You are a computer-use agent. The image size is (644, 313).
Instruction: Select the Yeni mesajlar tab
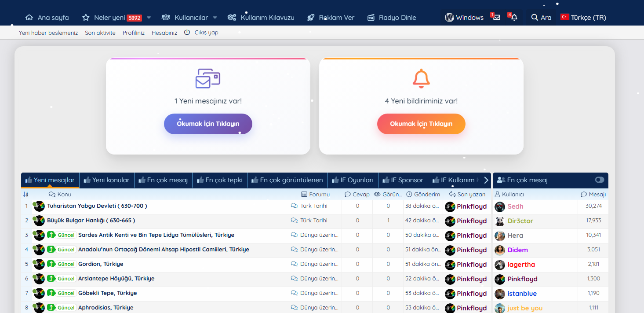[50, 180]
